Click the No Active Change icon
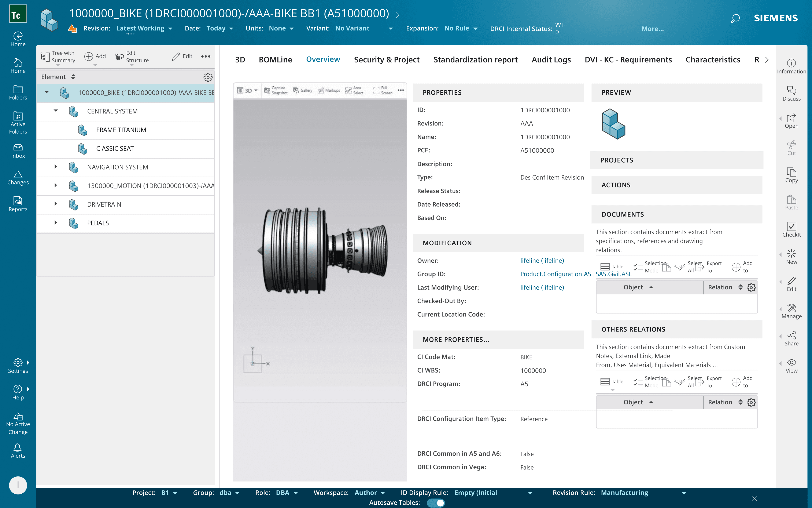This screenshot has width=812, height=508. pos(18,423)
